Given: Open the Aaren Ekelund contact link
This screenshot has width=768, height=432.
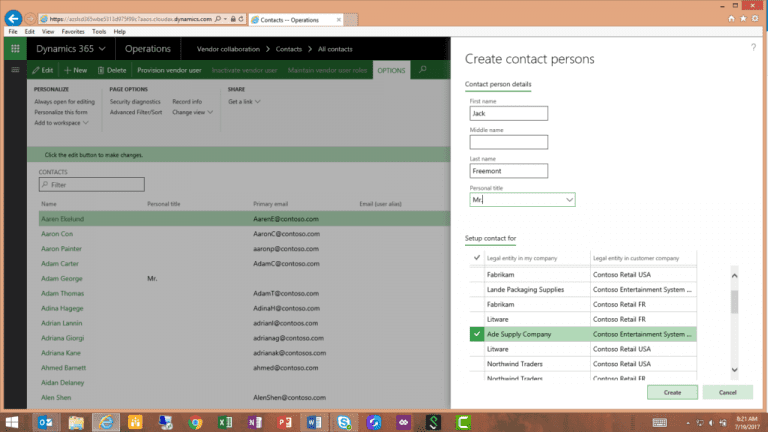Looking at the screenshot, I should point(62,219).
